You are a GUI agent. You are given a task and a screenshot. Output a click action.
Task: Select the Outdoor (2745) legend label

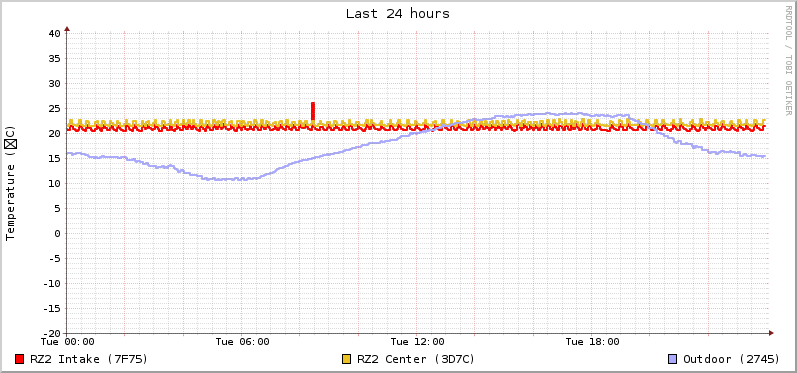coord(731,359)
